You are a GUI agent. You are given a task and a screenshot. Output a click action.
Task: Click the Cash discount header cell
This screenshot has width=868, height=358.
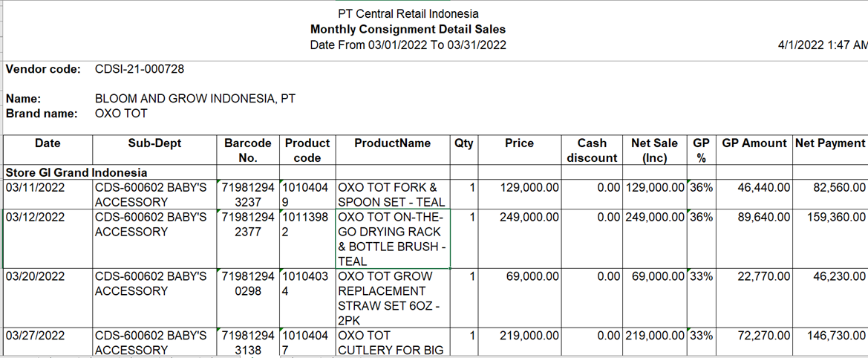(592, 150)
